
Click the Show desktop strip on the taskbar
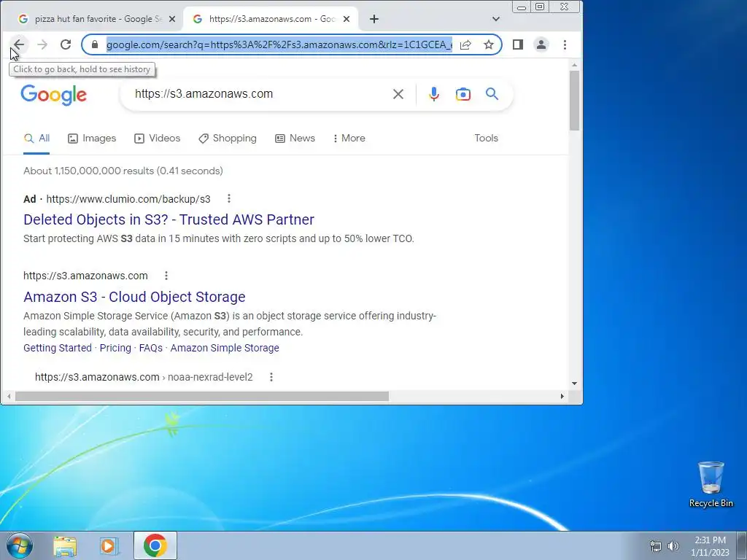click(742, 545)
